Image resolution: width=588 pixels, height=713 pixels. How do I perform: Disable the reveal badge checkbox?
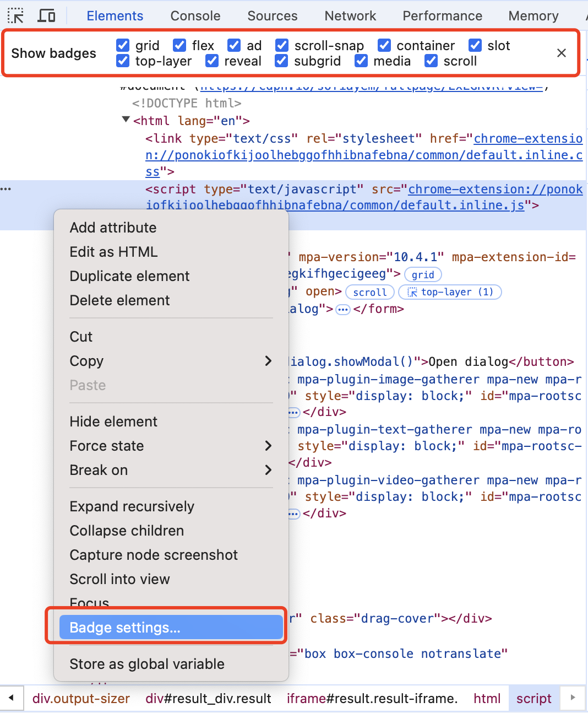point(212,61)
